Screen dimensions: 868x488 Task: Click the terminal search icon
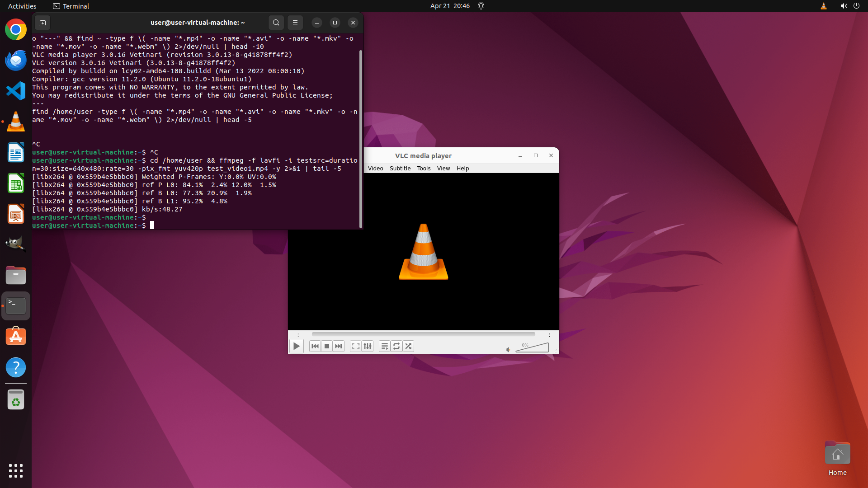coord(276,23)
